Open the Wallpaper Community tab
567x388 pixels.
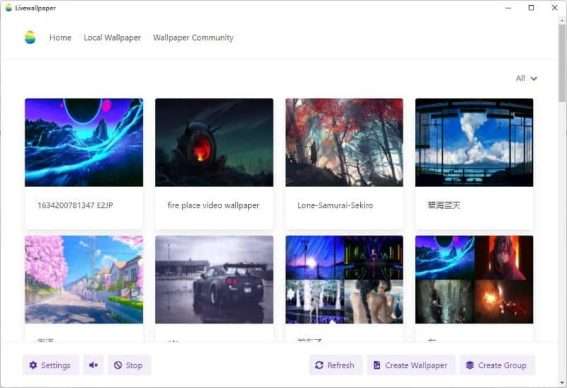coord(193,37)
